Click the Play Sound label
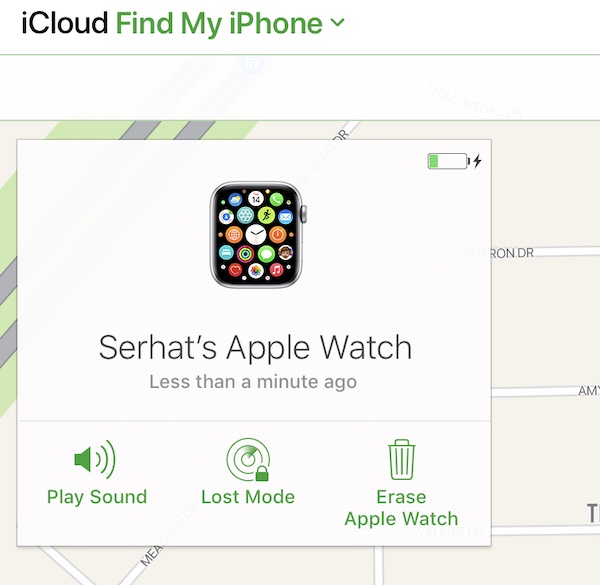 (97, 497)
